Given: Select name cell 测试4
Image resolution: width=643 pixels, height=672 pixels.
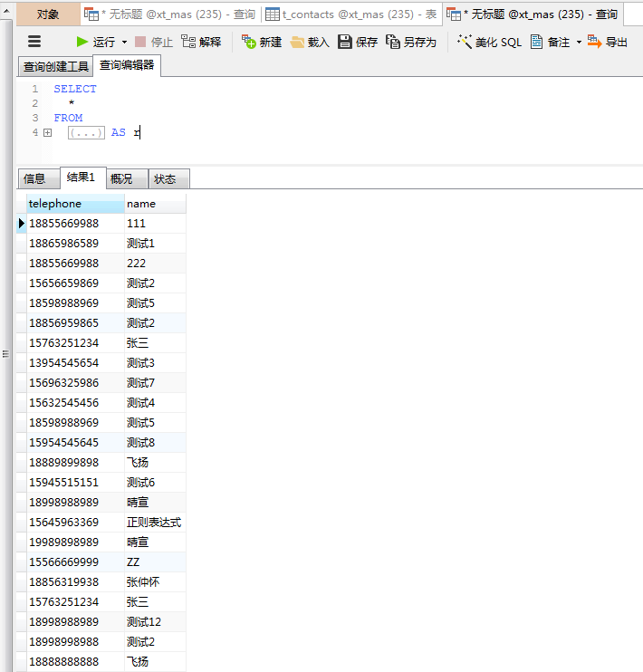Looking at the screenshot, I should pyautogui.click(x=155, y=403).
